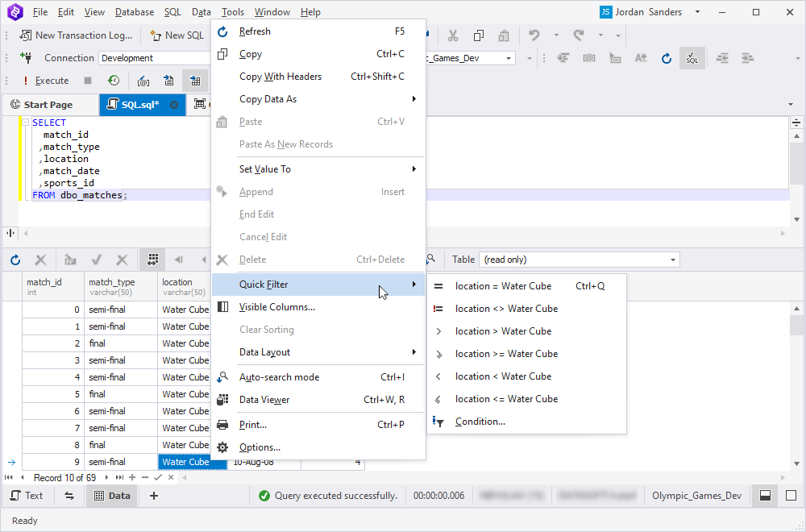
Task: Open the tab list dropdown arrow
Action: click(x=791, y=104)
